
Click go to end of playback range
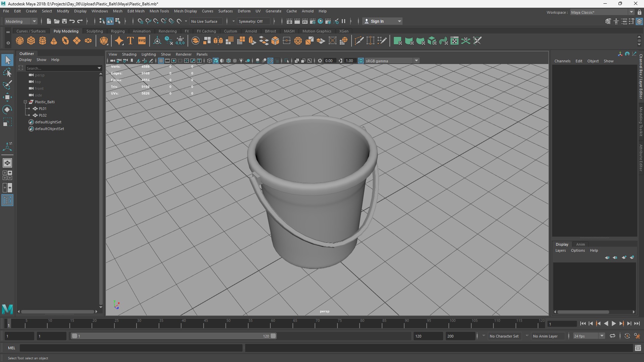pyautogui.click(x=637, y=323)
